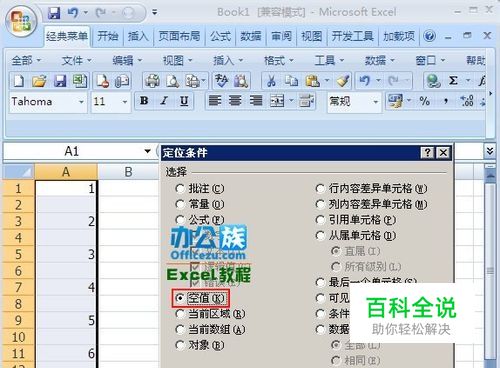Align text right
Screen dimensions: 500x368
tap(256, 101)
